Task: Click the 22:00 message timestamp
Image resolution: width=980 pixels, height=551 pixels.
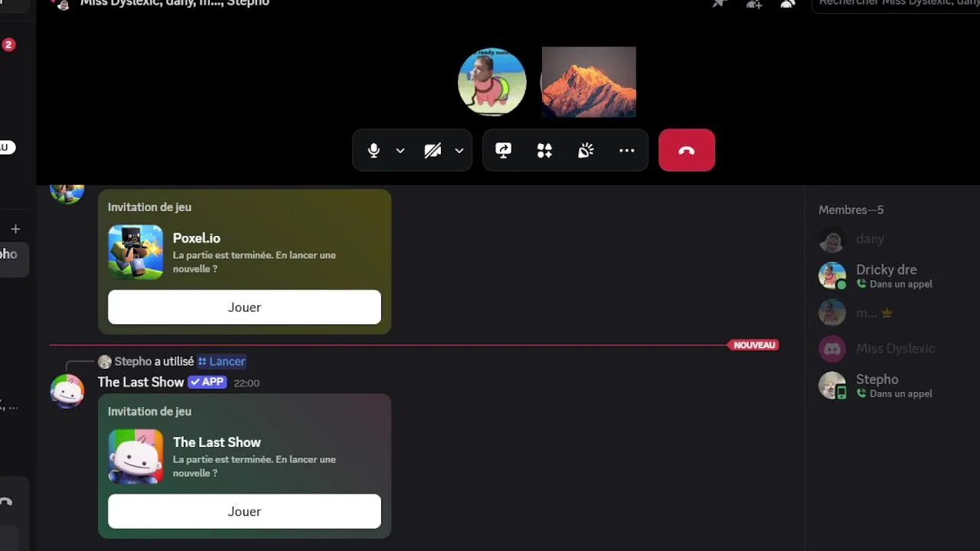Action: coord(247,383)
